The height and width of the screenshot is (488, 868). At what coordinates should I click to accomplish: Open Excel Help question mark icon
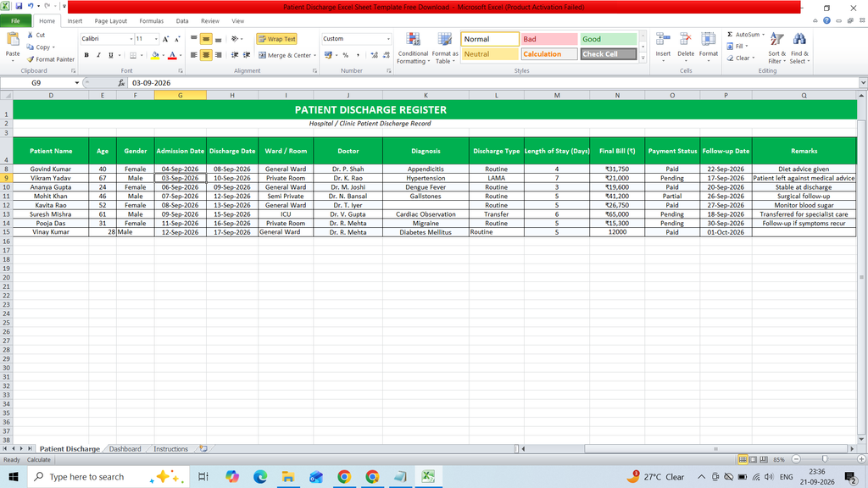click(826, 20)
